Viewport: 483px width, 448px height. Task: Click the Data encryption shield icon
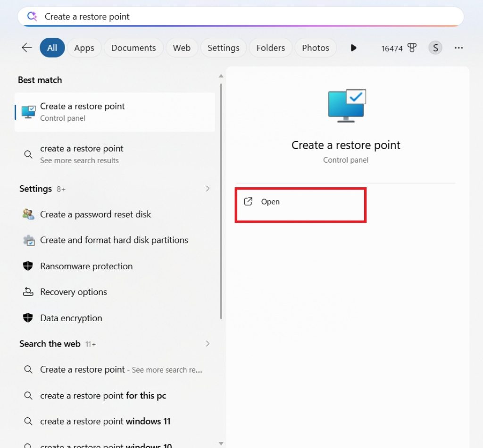(x=28, y=318)
